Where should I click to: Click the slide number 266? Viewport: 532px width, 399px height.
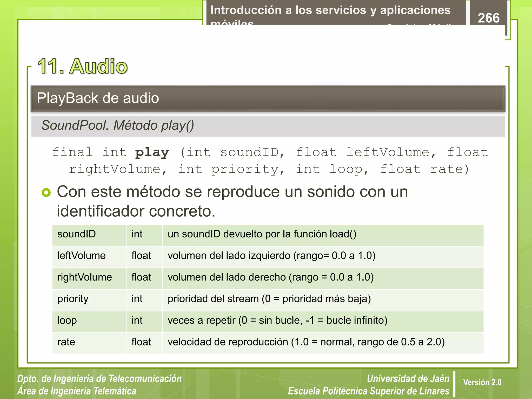489,18
